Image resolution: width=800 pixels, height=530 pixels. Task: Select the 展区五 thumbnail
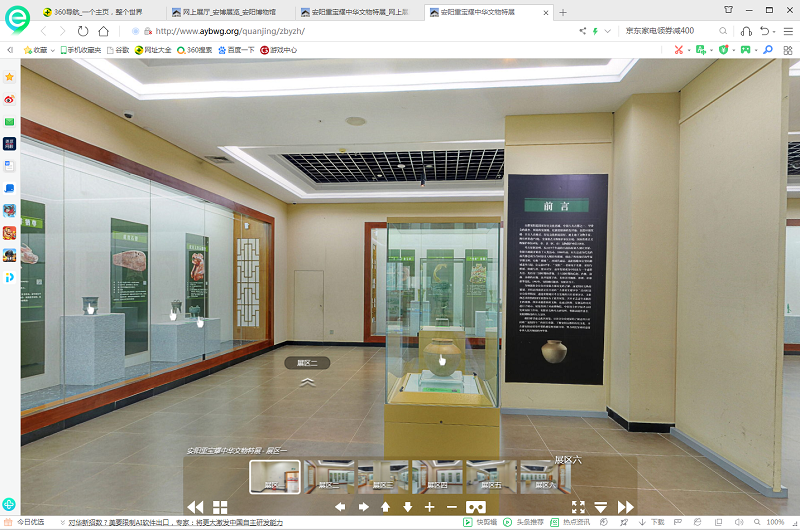[x=491, y=477]
